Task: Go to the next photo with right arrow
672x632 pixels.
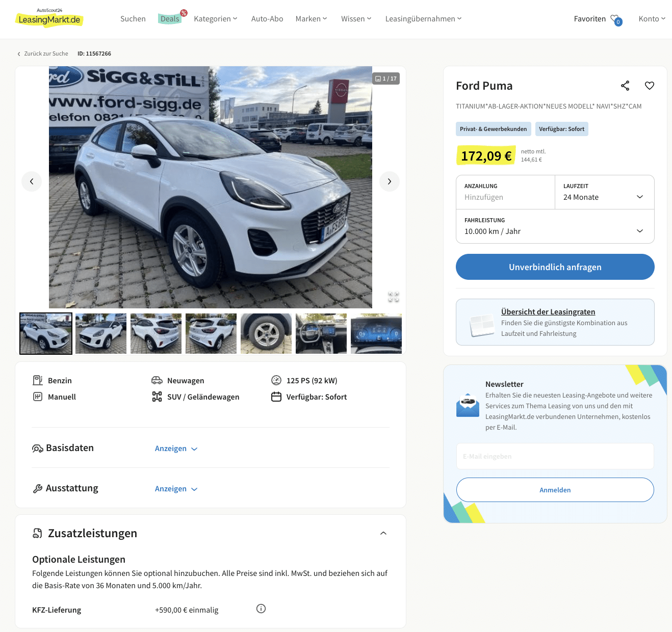Action: point(390,181)
